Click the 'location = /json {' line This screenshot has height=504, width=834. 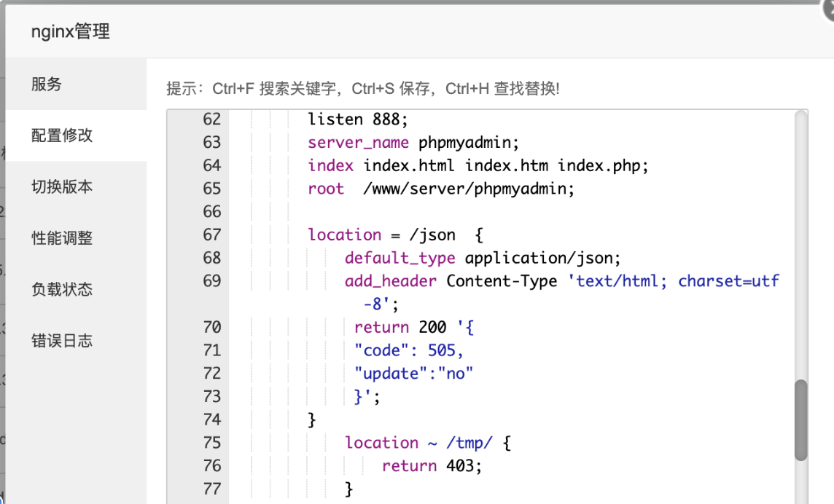pyautogui.click(x=395, y=235)
